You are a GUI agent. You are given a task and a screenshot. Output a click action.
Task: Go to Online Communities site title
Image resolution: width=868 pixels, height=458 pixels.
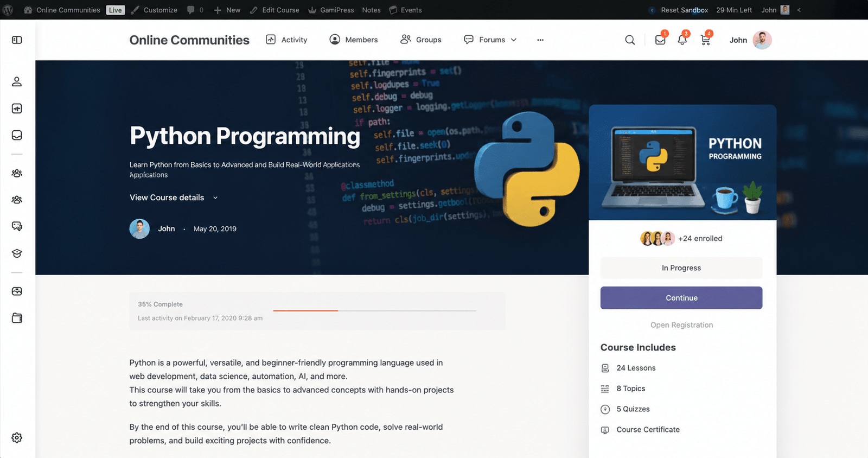189,40
